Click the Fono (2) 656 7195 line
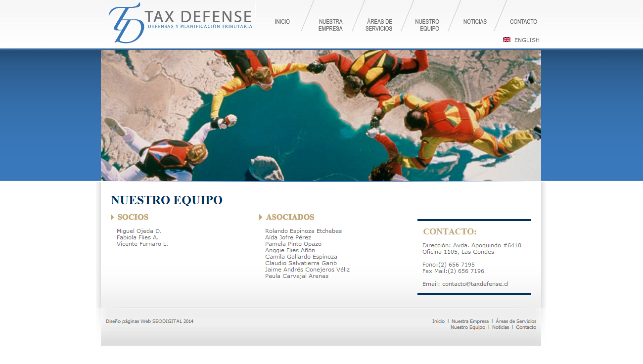The width and height of the screenshot is (643, 364). click(449, 265)
